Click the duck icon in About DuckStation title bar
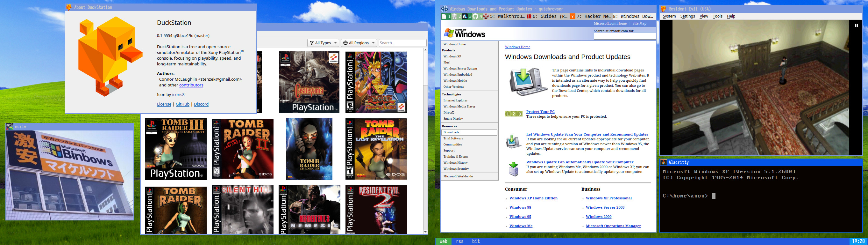Screen dimensions: 868x245 coord(69,7)
